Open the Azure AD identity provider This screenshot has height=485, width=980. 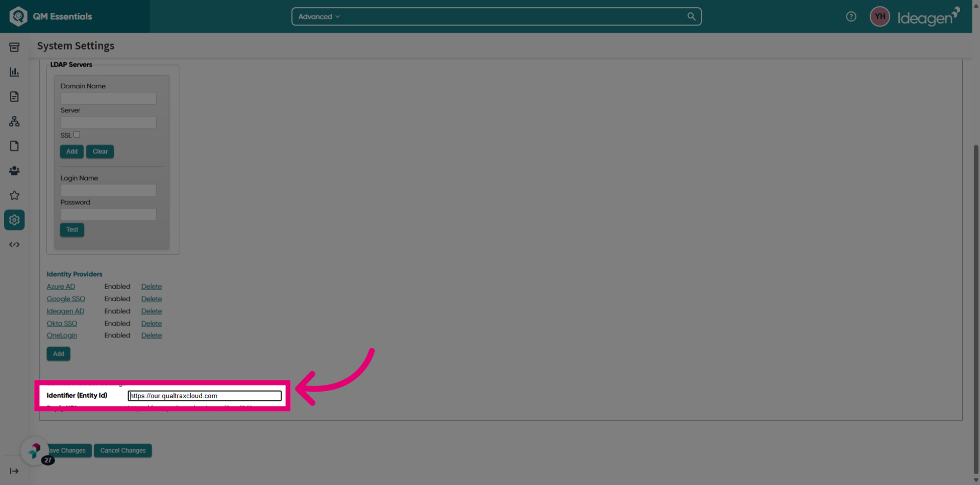click(x=61, y=286)
